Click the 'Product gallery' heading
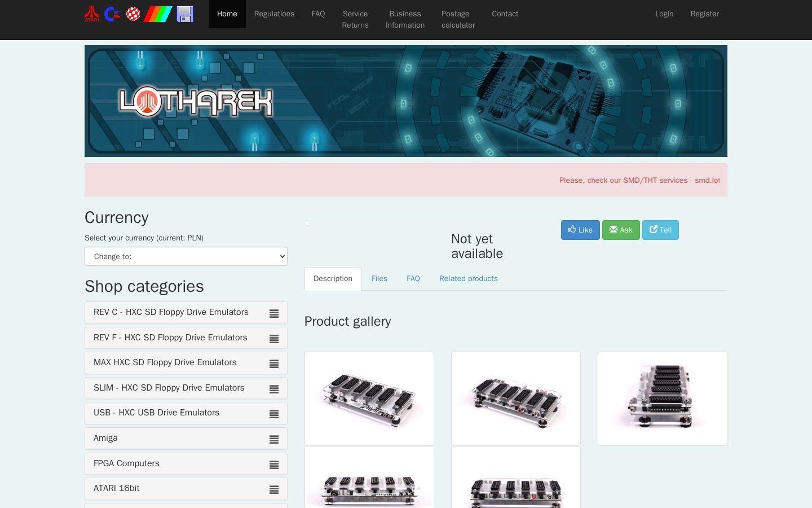This screenshot has width=812, height=508. [x=347, y=321]
